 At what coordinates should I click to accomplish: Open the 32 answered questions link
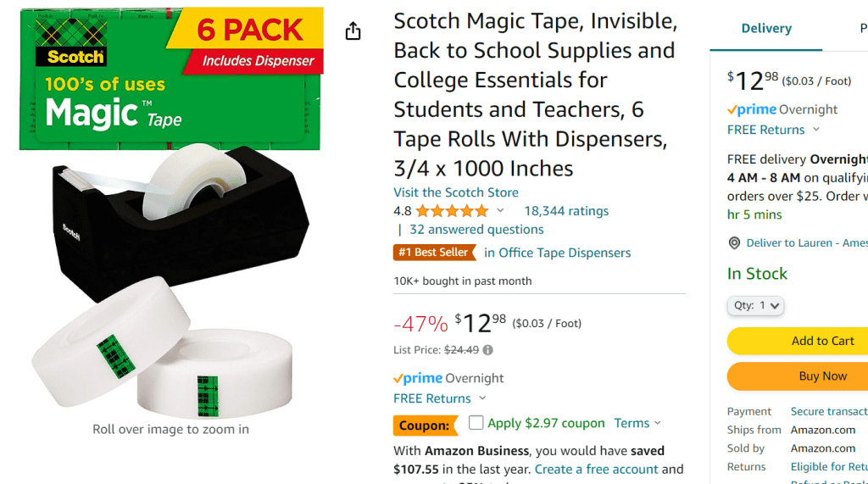(476, 230)
